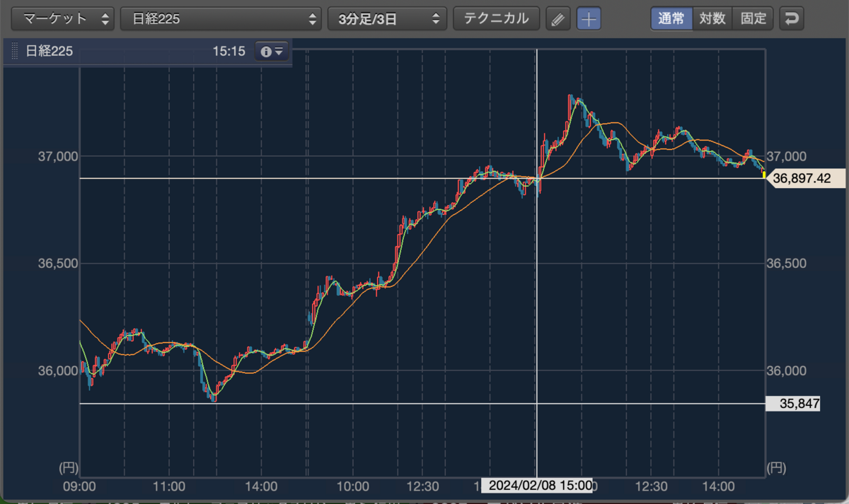Grab the chart header drag handle
Screen dimensions: 849x504
(14, 52)
